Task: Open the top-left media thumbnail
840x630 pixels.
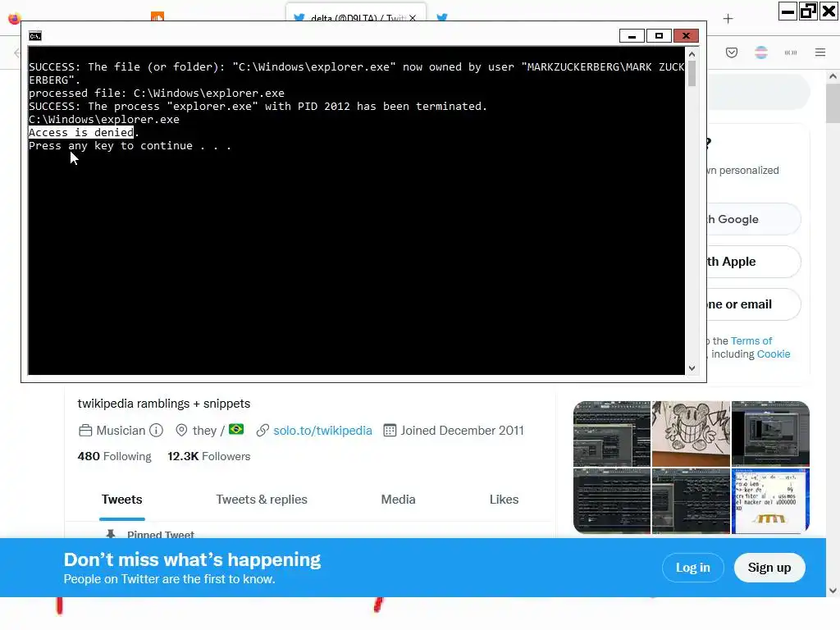Action: [x=612, y=434]
